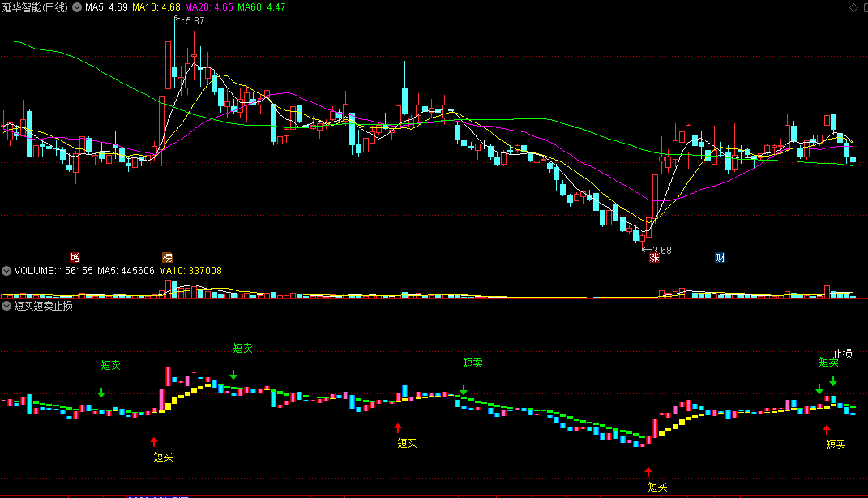
Task: Select the MA20: 4.65 label
Action: tap(209, 7)
